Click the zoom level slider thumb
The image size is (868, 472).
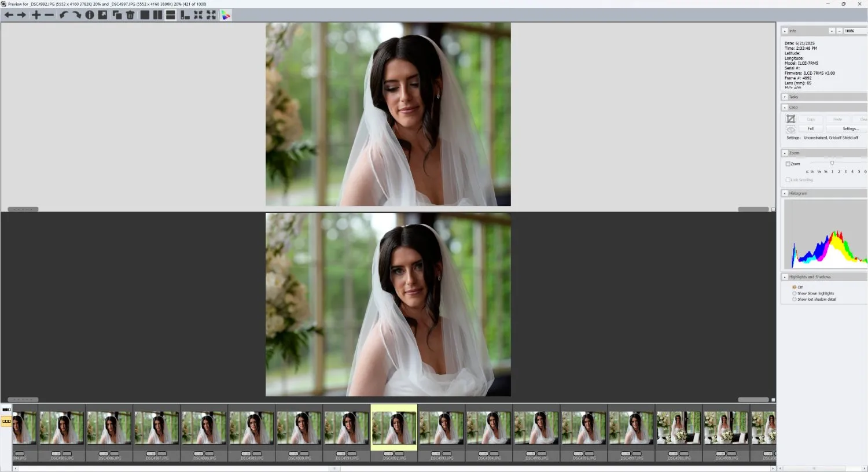(832, 163)
